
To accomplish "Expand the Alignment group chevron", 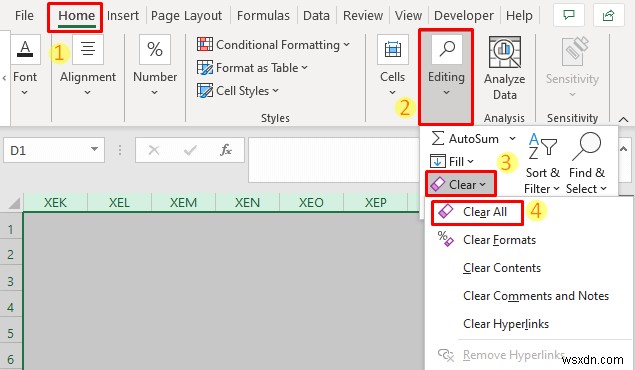I will (87, 93).
